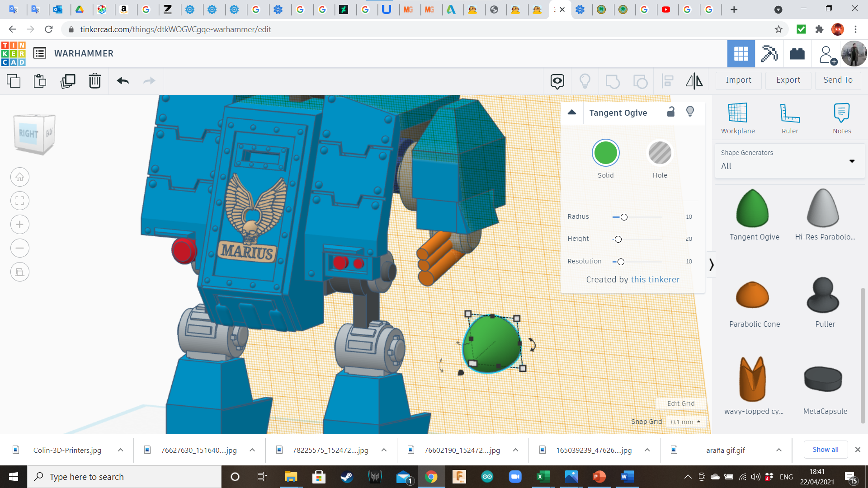Image resolution: width=868 pixels, height=488 pixels.
Task: Pick the Parabolic Cone shape
Action: (753, 295)
